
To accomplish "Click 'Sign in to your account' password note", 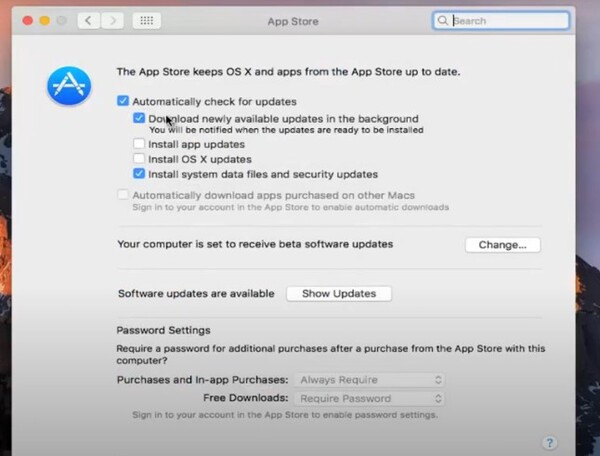I will pos(285,415).
